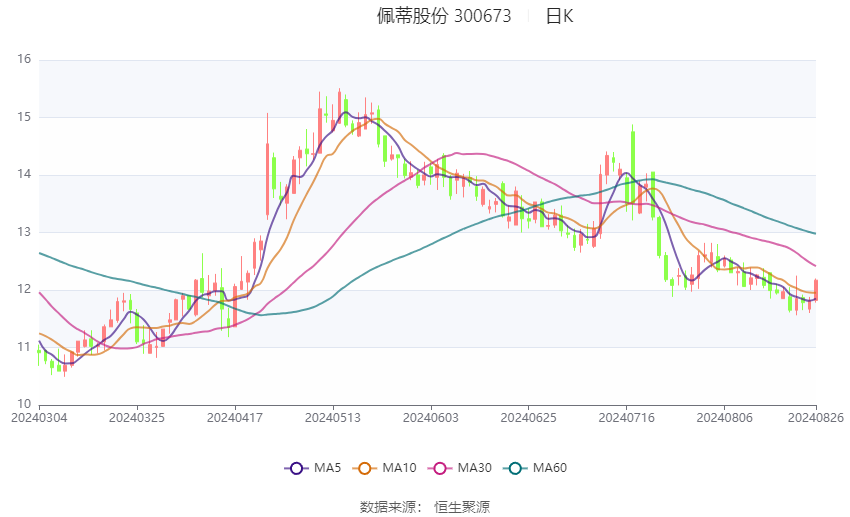This screenshot has height=517, width=850.
Task: Click the MA5 purple circle legend marker
Action: tap(296, 468)
